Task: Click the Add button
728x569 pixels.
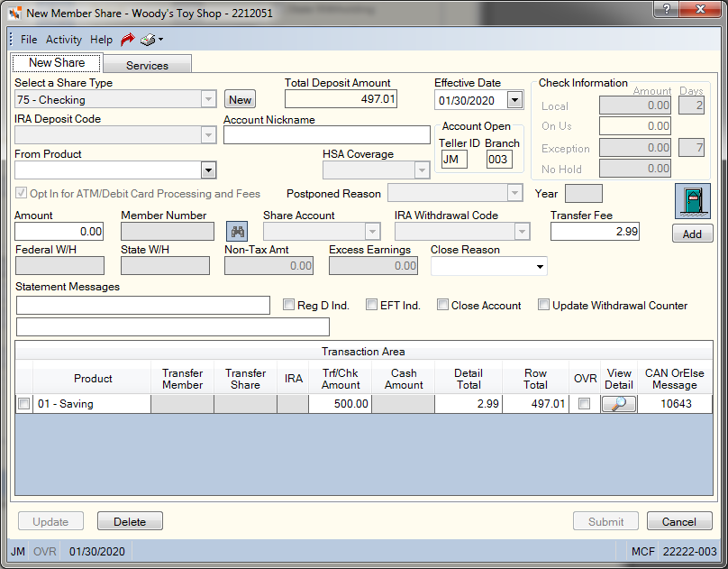Action: pos(692,234)
